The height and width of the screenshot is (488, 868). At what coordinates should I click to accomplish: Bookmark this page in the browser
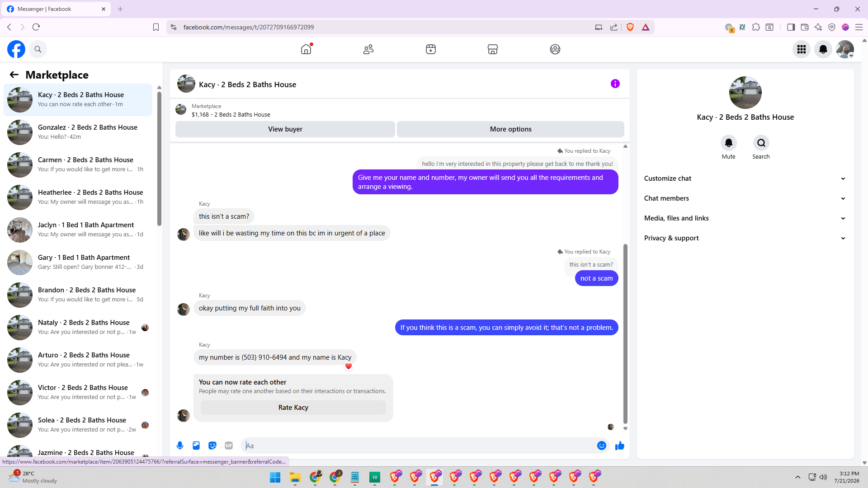click(156, 27)
